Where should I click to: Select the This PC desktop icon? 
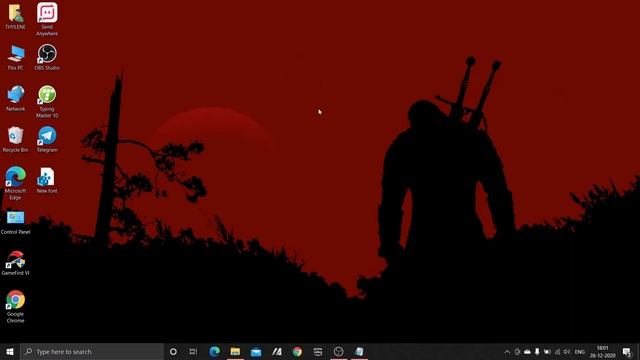(x=16, y=58)
